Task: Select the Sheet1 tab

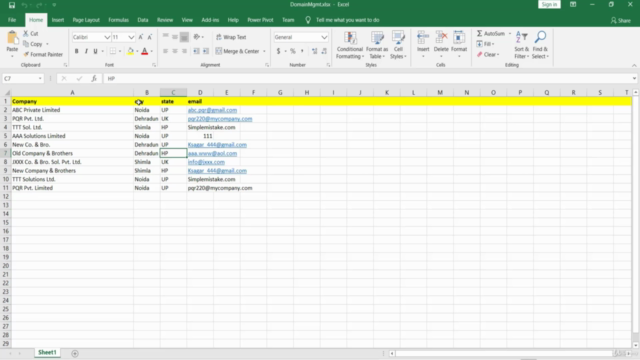Action: coord(47,353)
